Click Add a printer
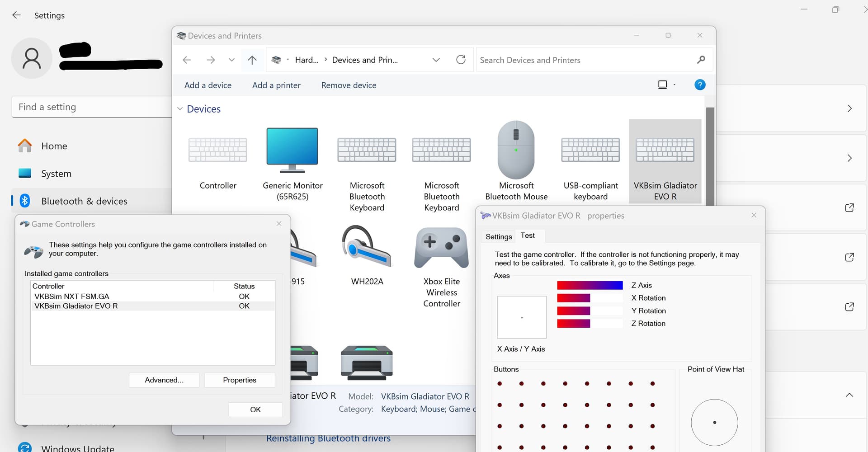The width and height of the screenshot is (868, 452). (x=276, y=85)
